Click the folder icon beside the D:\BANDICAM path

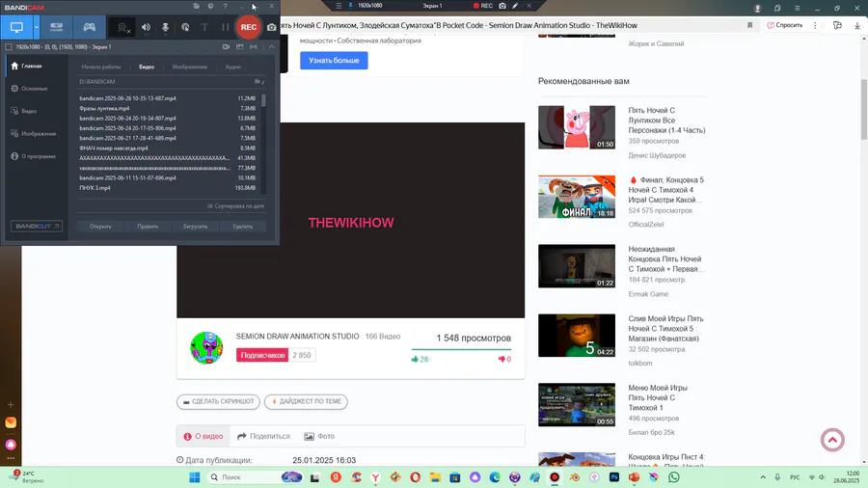tap(258, 81)
